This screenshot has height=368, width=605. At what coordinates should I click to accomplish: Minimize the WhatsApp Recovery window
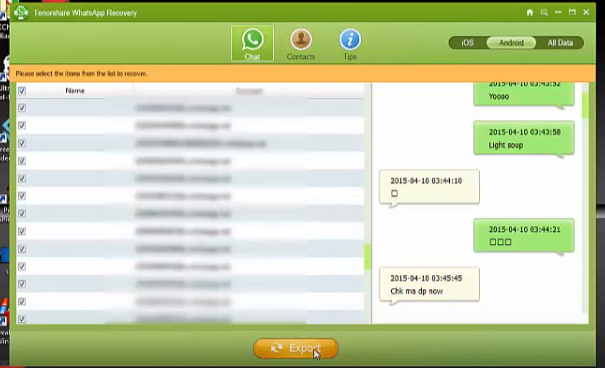pyautogui.click(x=558, y=12)
